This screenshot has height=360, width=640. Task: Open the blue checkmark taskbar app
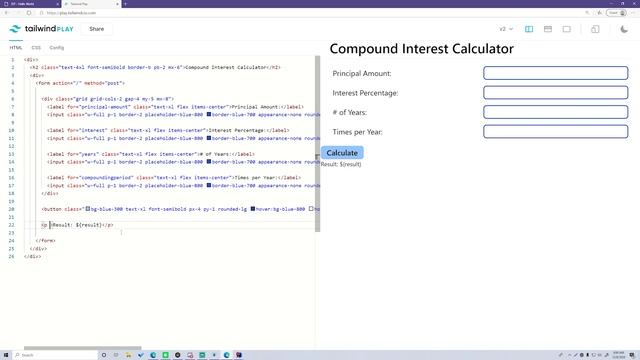[x=141, y=355]
